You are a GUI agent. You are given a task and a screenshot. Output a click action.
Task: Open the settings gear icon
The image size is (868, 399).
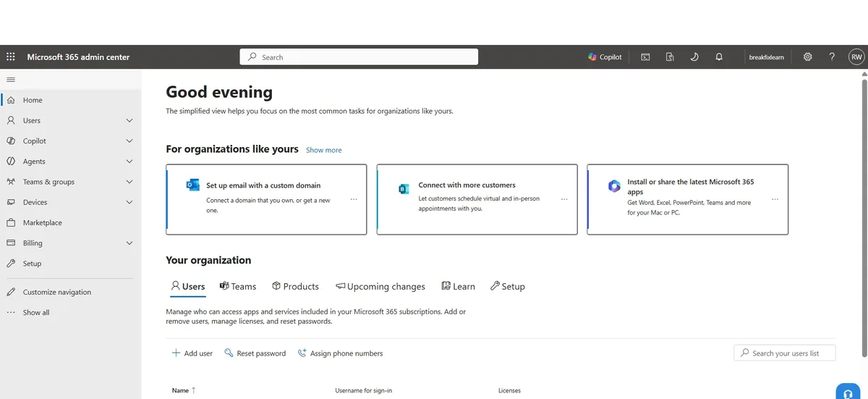[808, 56]
